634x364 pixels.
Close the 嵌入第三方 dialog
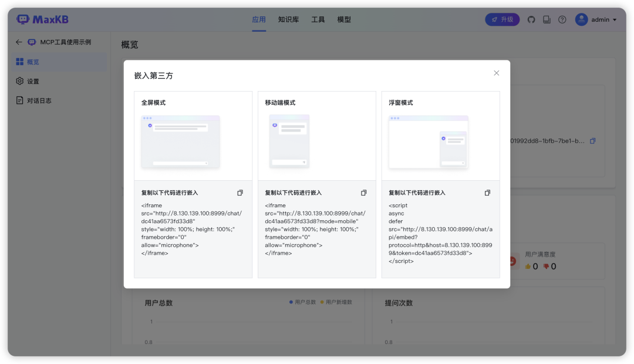[x=496, y=73]
